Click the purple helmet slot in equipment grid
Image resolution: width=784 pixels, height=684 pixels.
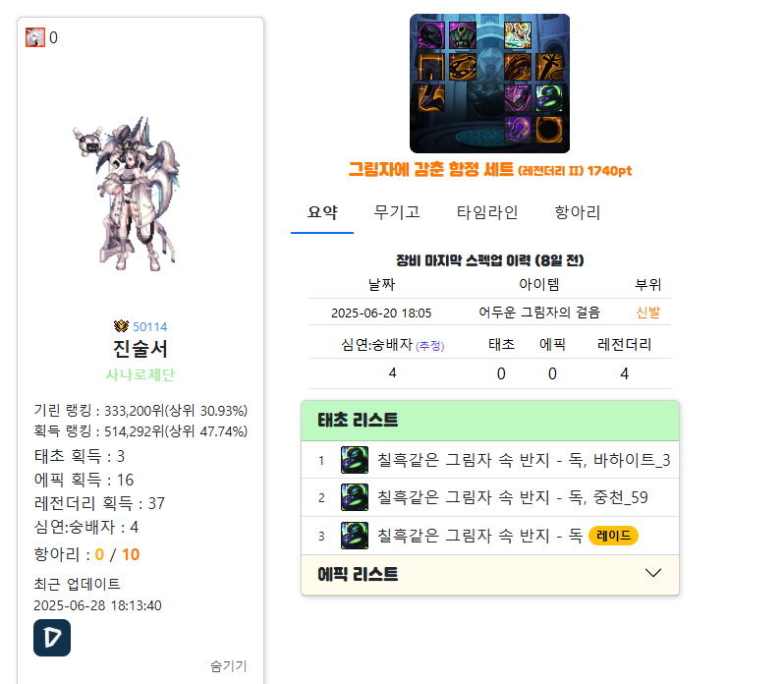click(x=430, y=35)
